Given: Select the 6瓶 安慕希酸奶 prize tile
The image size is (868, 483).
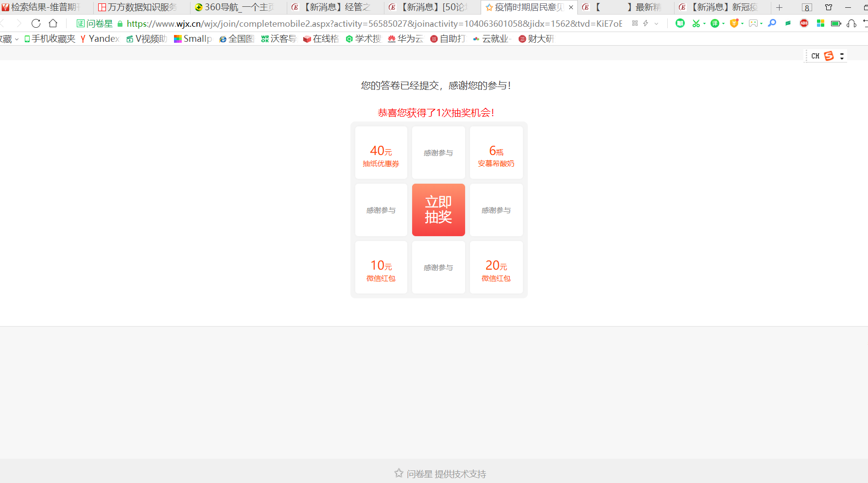Looking at the screenshot, I should point(496,153).
